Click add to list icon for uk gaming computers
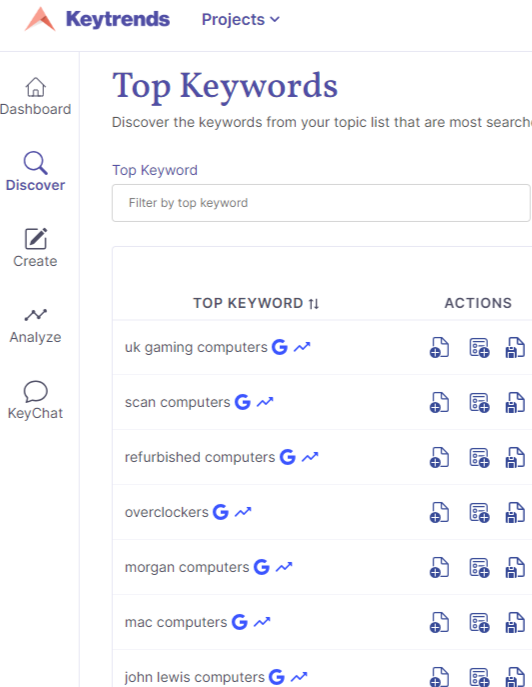The image size is (532, 687). tap(479, 347)
